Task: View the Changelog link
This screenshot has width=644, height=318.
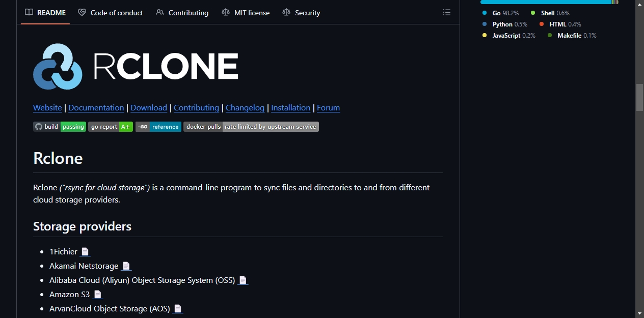Action: (x=245, y=108)
